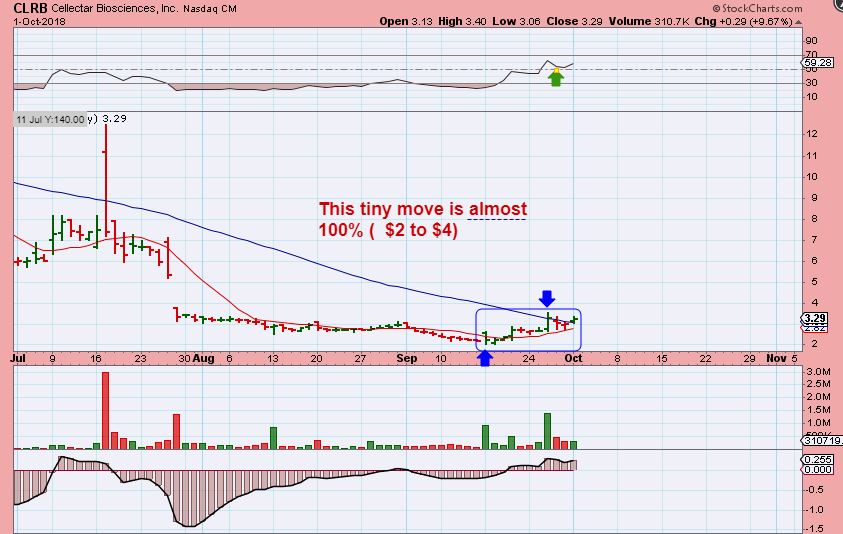Screen dimensions: 843x534
Task: Click the CLRB ticker symbol
Action: (x=31, y=8)
